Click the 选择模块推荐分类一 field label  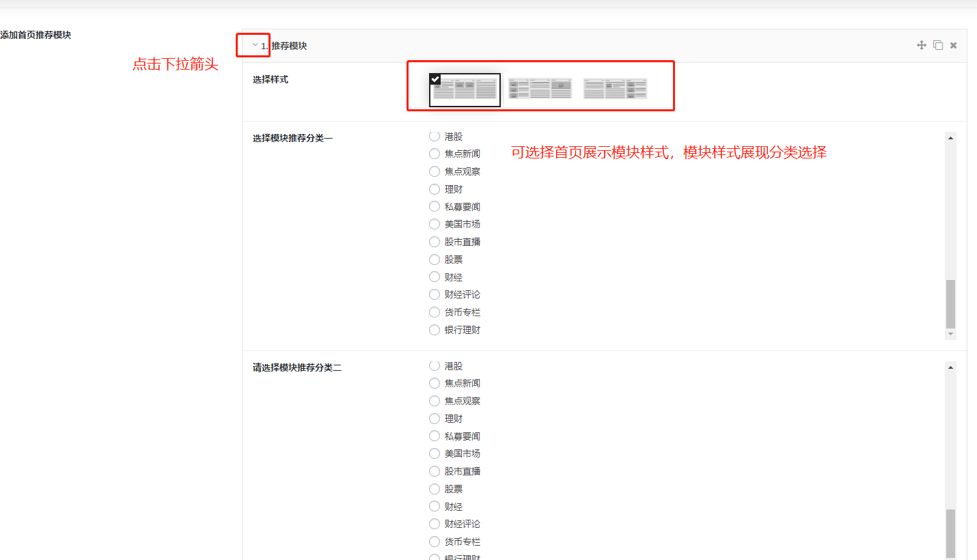click(292, 138)
